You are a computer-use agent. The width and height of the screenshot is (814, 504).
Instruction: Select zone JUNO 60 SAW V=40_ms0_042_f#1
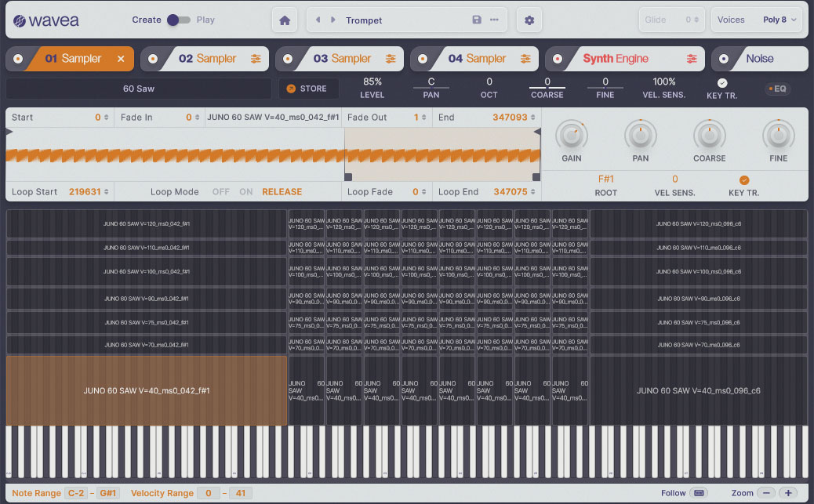[147, 390]
